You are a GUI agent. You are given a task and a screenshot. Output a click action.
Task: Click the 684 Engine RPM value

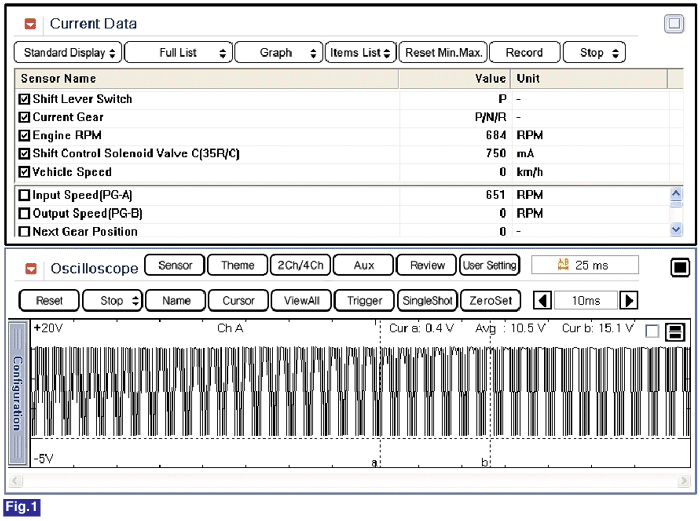(x=496, y=135)
